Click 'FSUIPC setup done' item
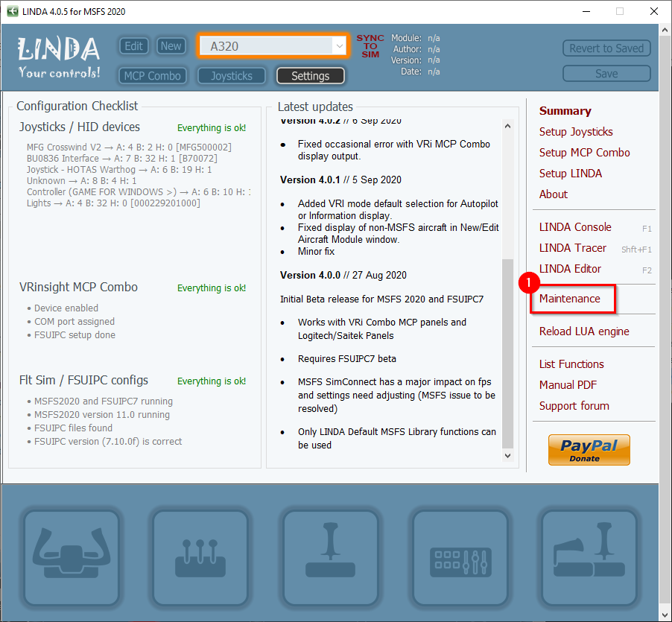The width and height of the screenshot is (672, 622). [71, 335]
